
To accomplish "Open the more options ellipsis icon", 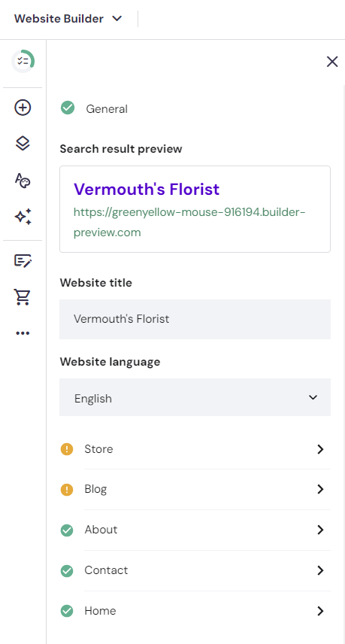I will [23, 333].
